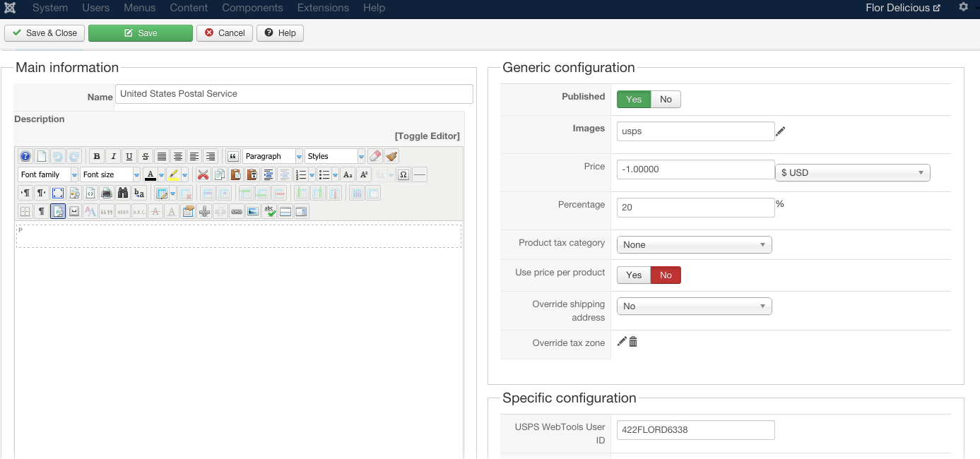This screenshot has height=459, width=980.
Task: Open the Extensions menu
Action: point(323,8)
